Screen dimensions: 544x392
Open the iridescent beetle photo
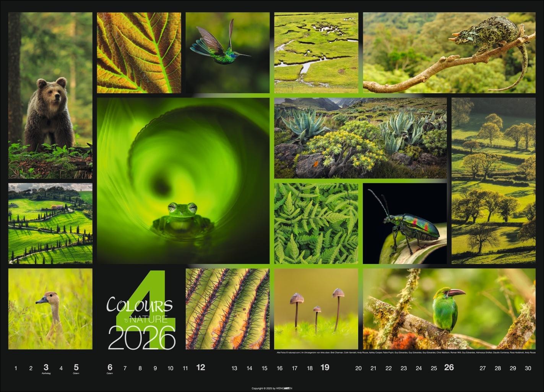coord(403,224)
